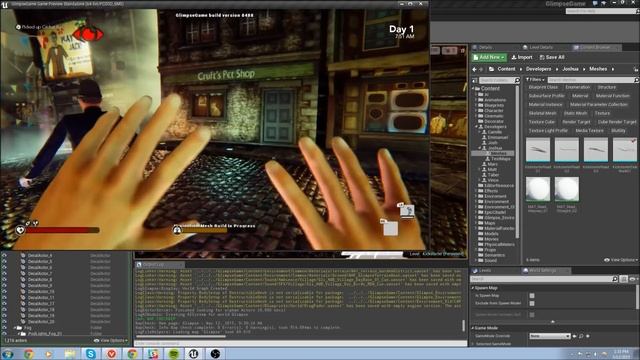Open the arrow after the Meshes breadcrumb
The width and height of the screenshot is (640, 360).
(x=613, y=69)
